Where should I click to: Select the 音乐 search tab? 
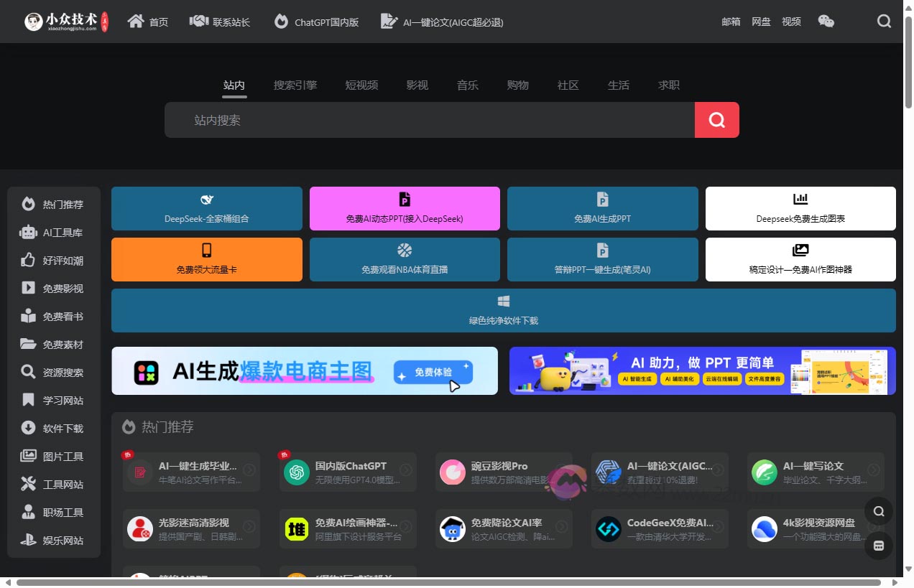pos(467,85)
